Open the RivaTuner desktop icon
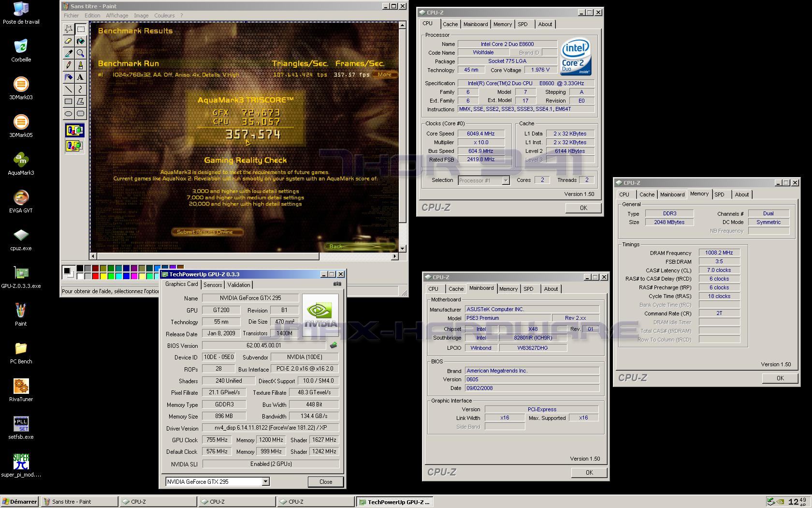The height and width of the screenshot is (508, 812). pos(21,390)
